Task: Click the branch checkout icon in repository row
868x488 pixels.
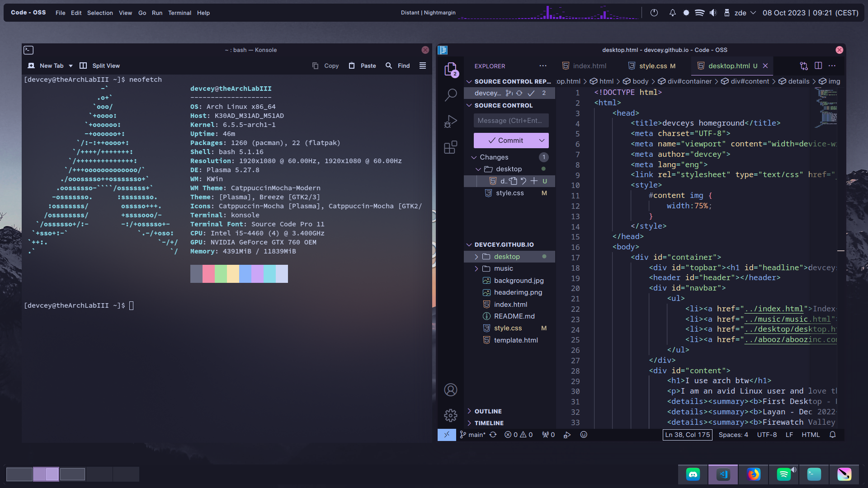Action: pyautogui.click(x=509, y=93)
